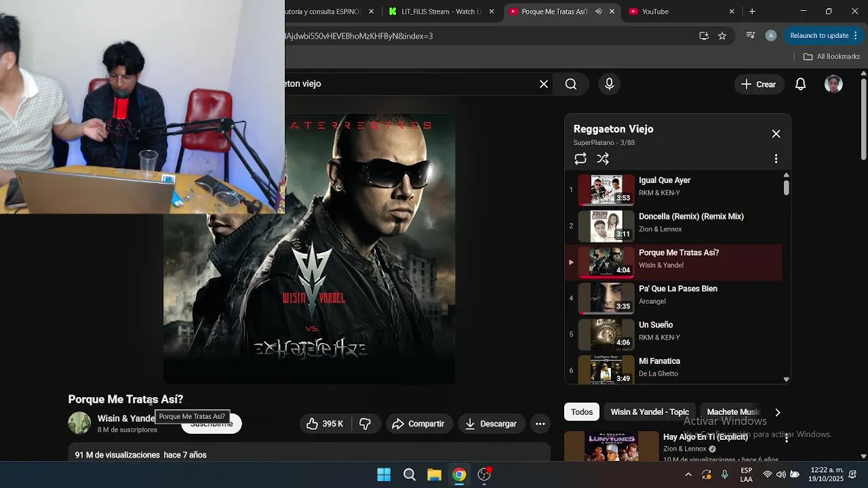Screen dimensions: 868x488
Task: Close the Porque Me Tratas Así? tab
Action: 612,12
